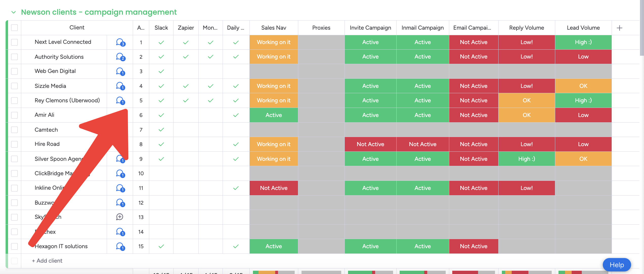
Task: Click the add column plus icon
Action: tap(619, 28)
